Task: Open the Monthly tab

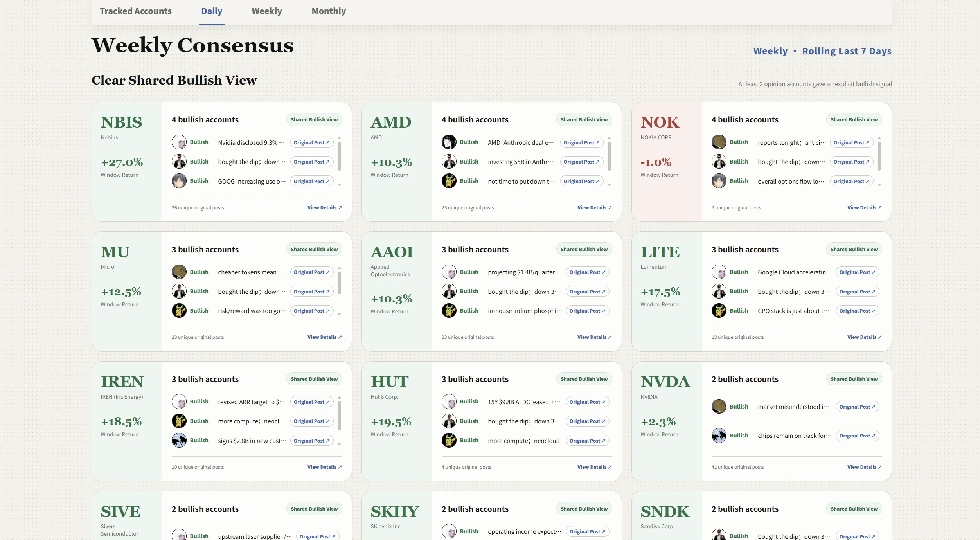Action: click(329, 11)
